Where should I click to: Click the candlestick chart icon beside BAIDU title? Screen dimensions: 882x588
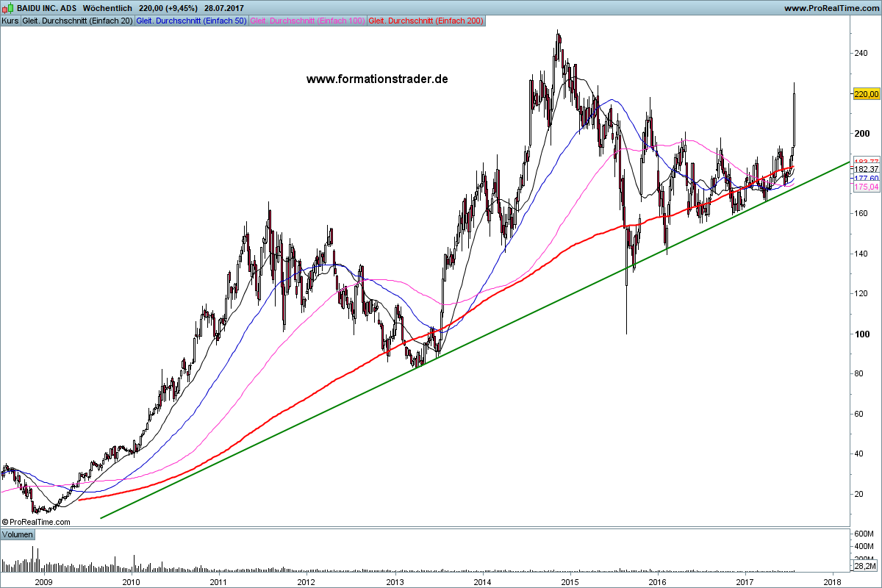click(8, 8)
